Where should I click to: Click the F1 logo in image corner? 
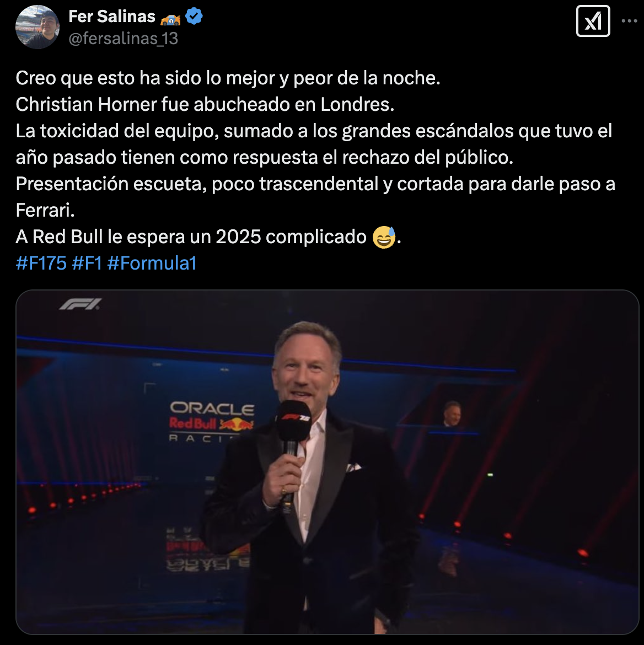coord(80,304)
